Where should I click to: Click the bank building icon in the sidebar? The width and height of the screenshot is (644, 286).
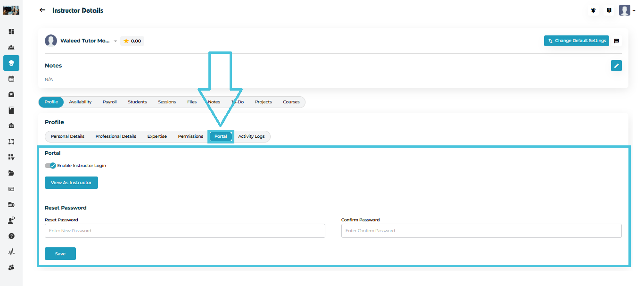[11, 126]
